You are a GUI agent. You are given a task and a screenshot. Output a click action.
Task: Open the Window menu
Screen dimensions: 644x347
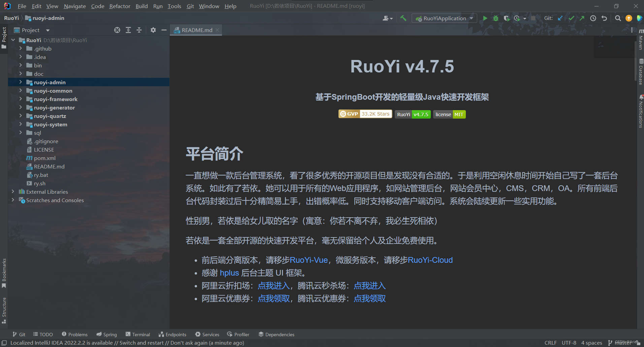click(209, 6)
